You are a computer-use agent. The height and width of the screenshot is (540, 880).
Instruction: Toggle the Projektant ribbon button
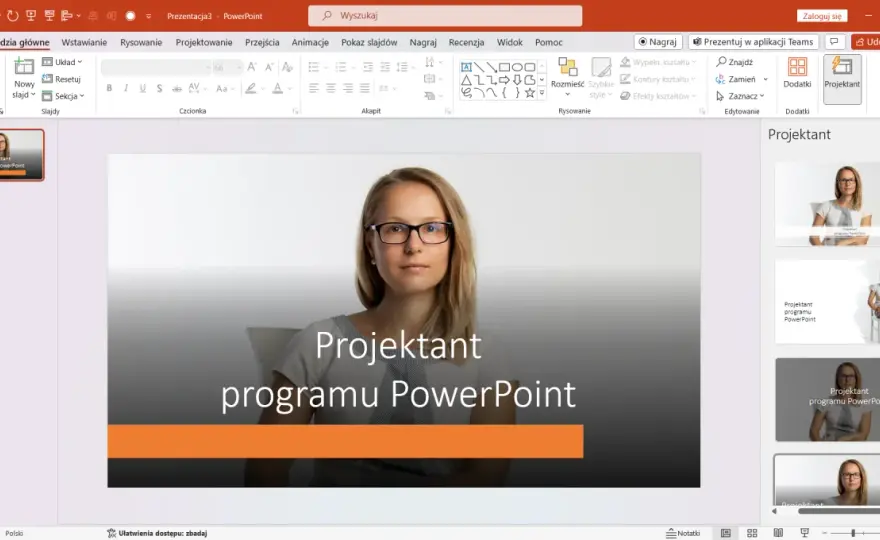tap(842, 79)
